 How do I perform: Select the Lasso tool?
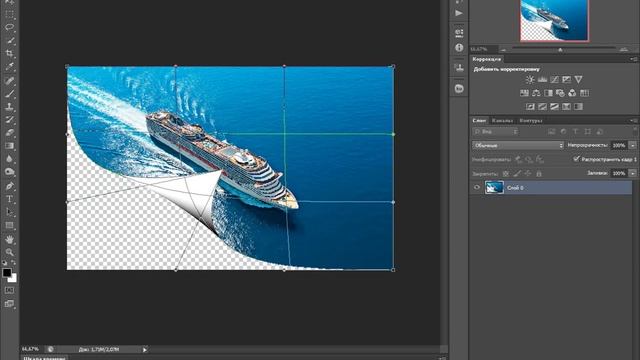(9, 27)
